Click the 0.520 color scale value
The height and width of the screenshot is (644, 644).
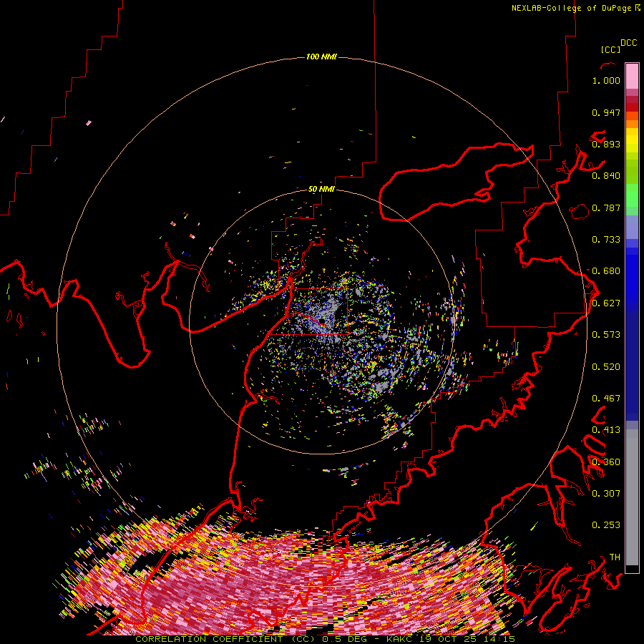[x=606, y=367]
